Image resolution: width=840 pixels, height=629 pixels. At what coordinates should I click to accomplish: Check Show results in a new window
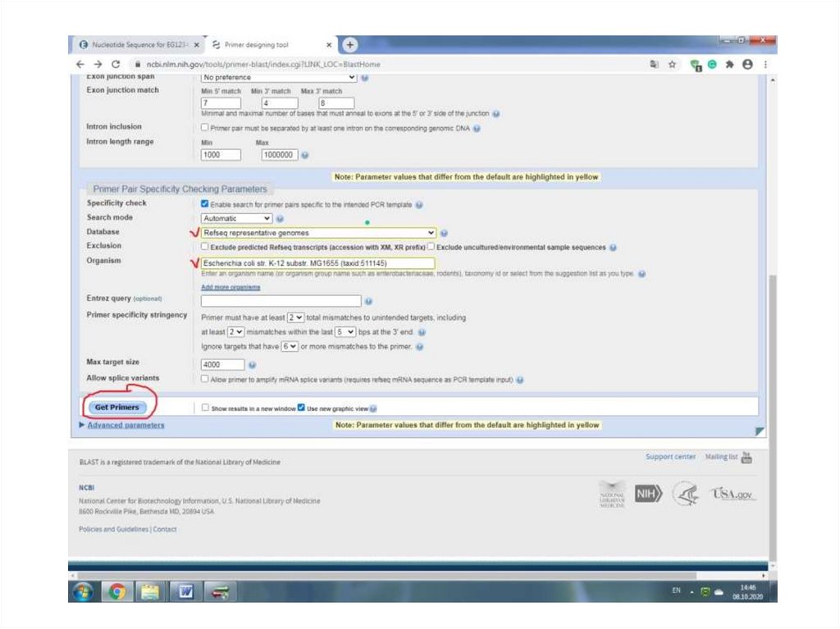(x=205, y=408)
